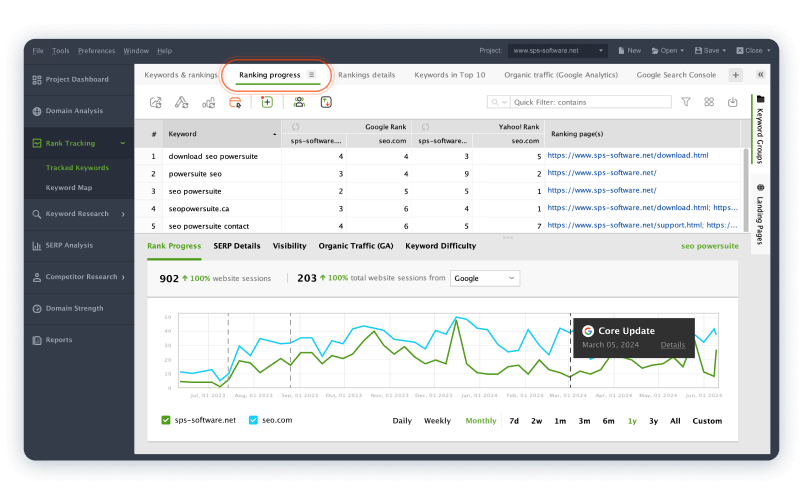Select the seopowersuite.ca keyword row
The image size is (803, 499).
point(438,209)
